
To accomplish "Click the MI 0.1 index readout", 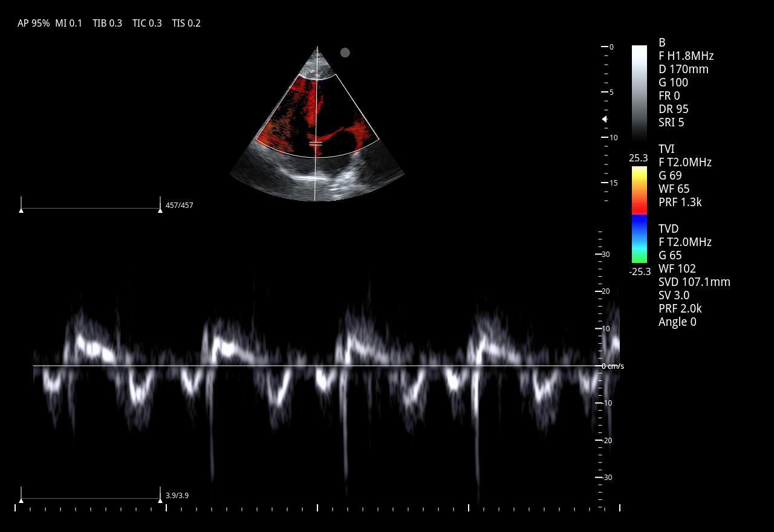I will tap(68, 23).
